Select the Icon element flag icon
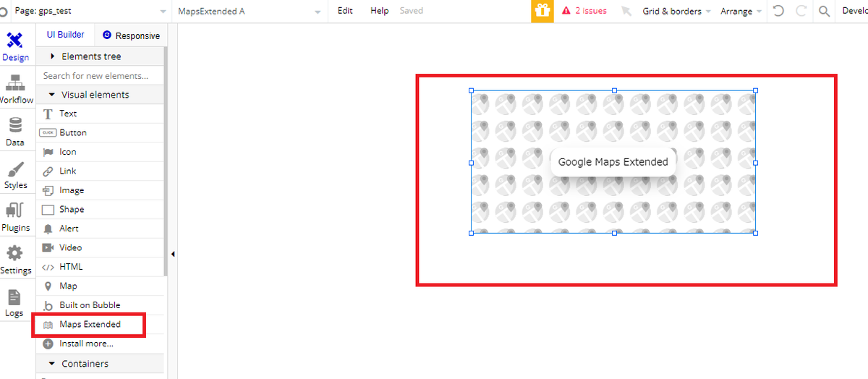The width and height of the screenshot is (868, 379). (48, 152)
